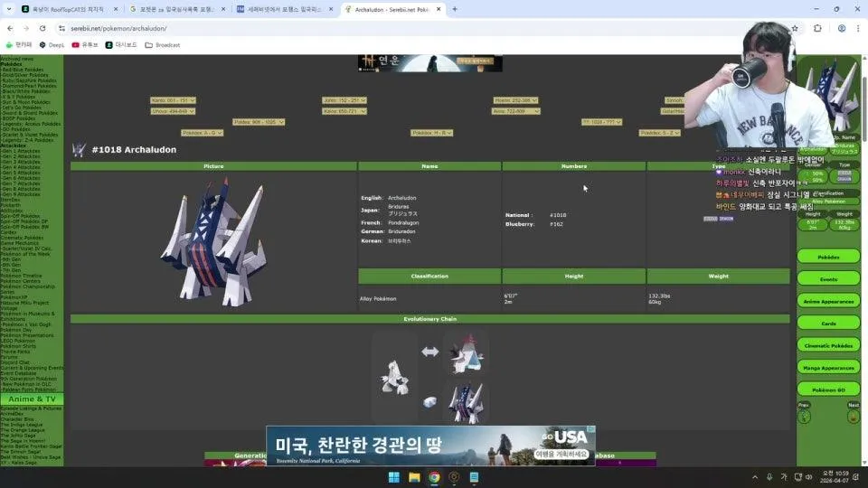The image size is (868, 488).
Task: Open the DeepL bookmark
Action: [x=52, y=45]
